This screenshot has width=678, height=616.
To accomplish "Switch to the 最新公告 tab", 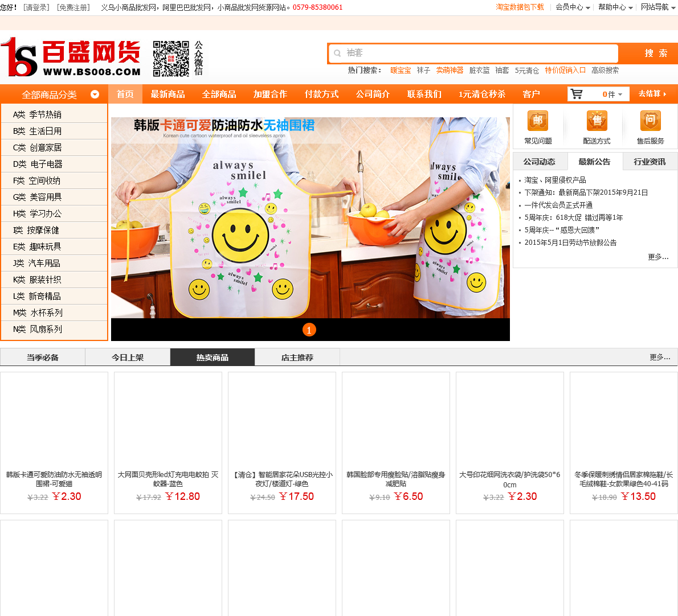I will 595,162.
